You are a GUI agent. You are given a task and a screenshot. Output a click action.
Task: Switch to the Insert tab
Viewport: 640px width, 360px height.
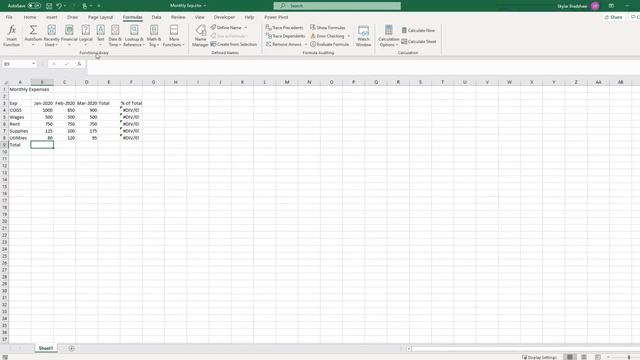(x=51, y=17)
